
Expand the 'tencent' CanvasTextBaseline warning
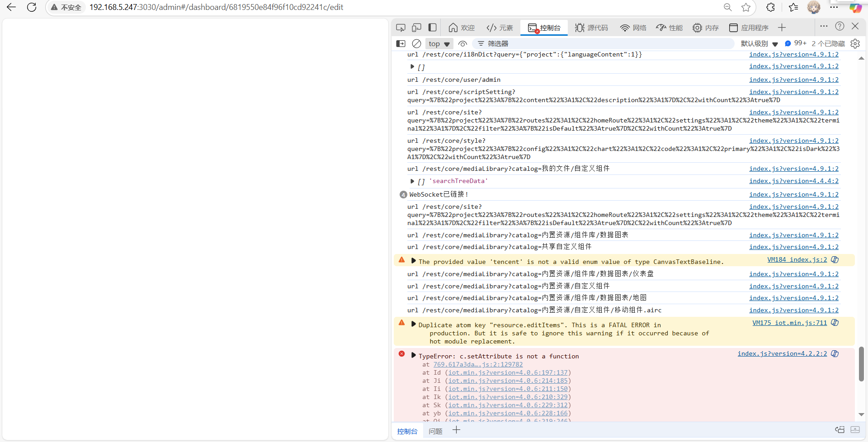(413, 261)
